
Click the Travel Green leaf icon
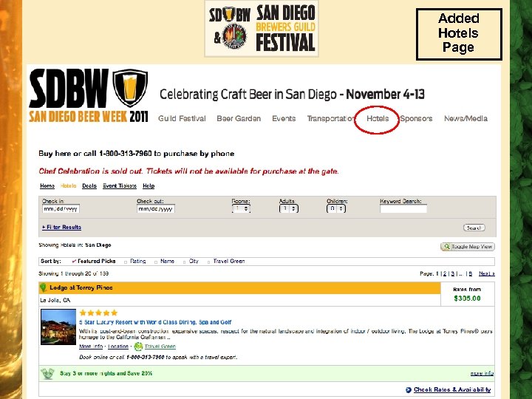click(x=138, y=347)
